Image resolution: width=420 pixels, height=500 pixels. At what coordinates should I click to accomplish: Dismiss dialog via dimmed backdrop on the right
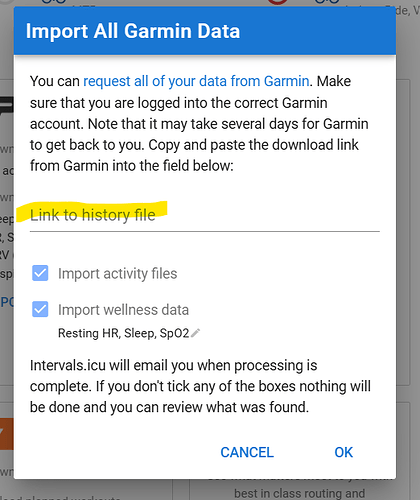click(408, 233)
